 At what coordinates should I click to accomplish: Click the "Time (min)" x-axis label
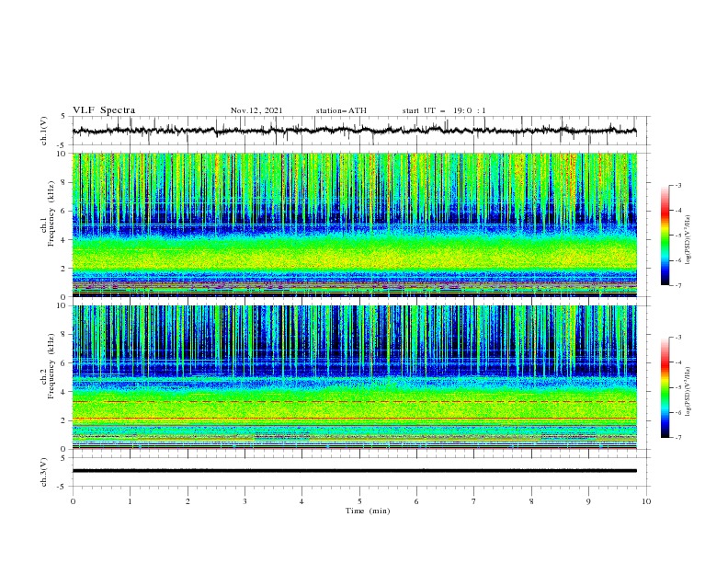[x=368, y=511]
